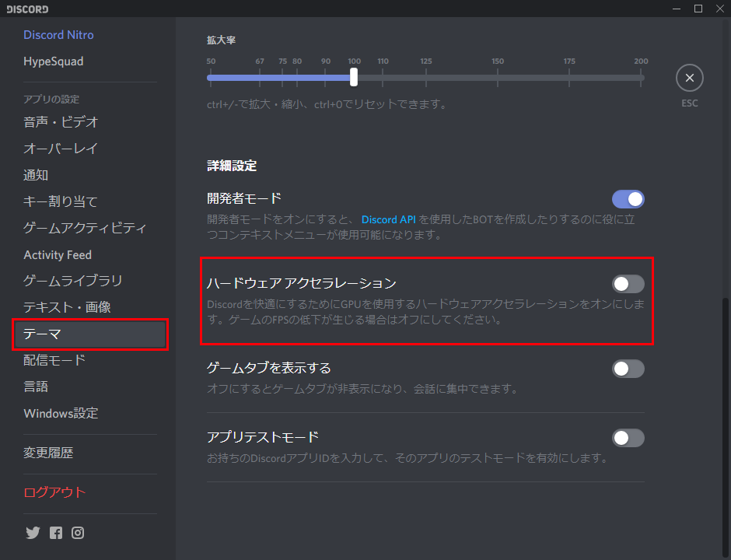Image resolution: width=731 pixels, height=560 pixels.
Task: Open the Instagram icon link
Action: (x=78, y=533)
